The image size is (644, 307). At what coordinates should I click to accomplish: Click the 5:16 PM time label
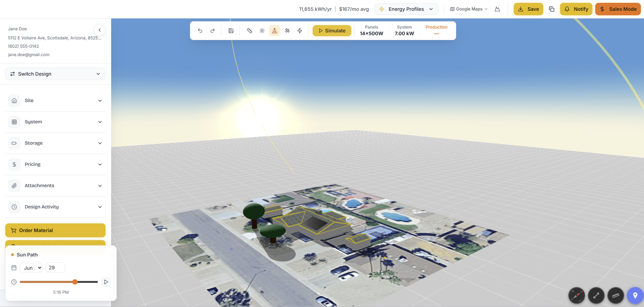pyautogui.click(x=61, y=292)
